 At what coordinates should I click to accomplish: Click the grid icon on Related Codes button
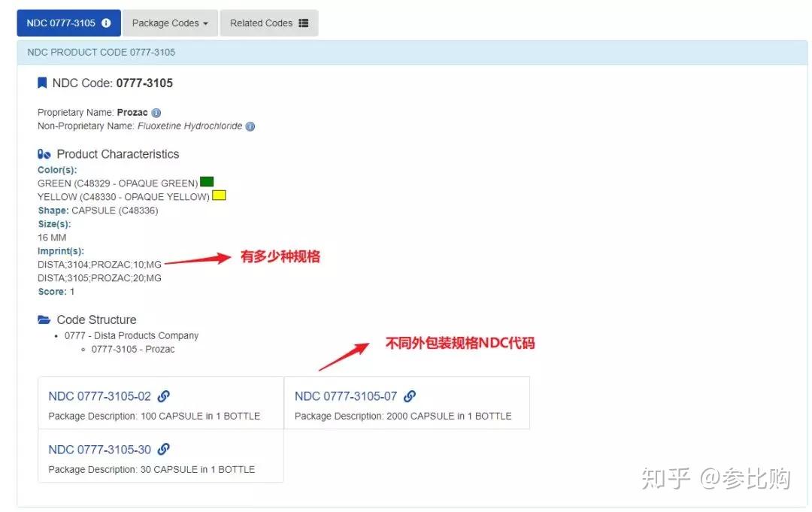pyautogui.click(x=302, y=23)
